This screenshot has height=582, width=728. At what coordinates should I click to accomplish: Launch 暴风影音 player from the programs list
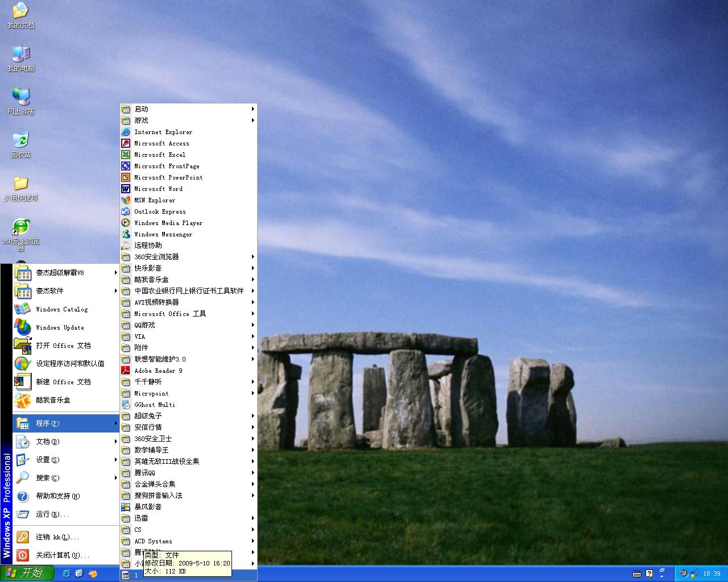click(x=188, y=507)
